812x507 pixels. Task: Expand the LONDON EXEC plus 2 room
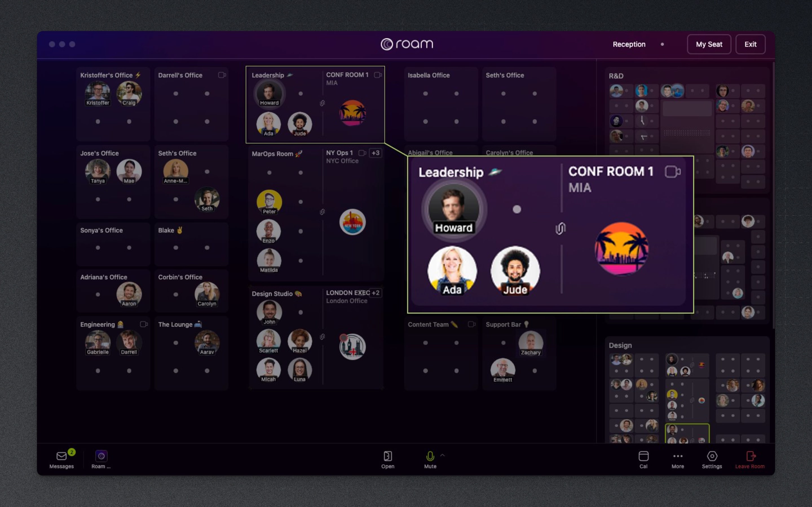(378, 292)
